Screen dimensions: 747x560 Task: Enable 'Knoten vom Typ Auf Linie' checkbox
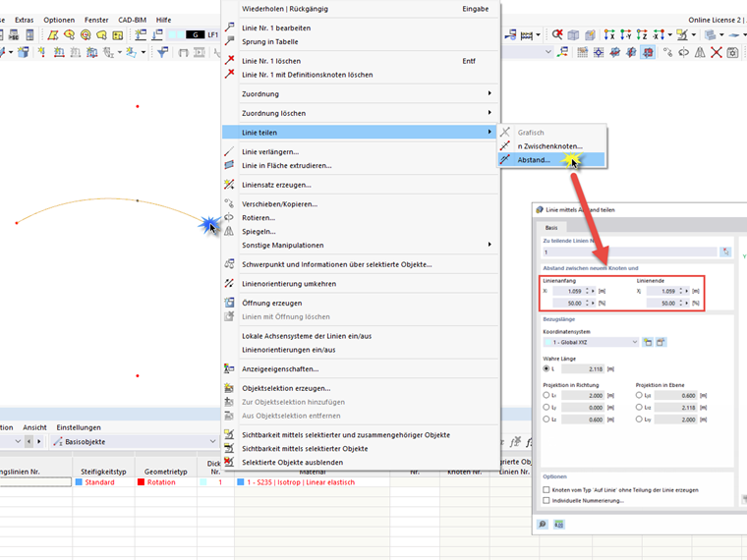[x=546, y=489]
